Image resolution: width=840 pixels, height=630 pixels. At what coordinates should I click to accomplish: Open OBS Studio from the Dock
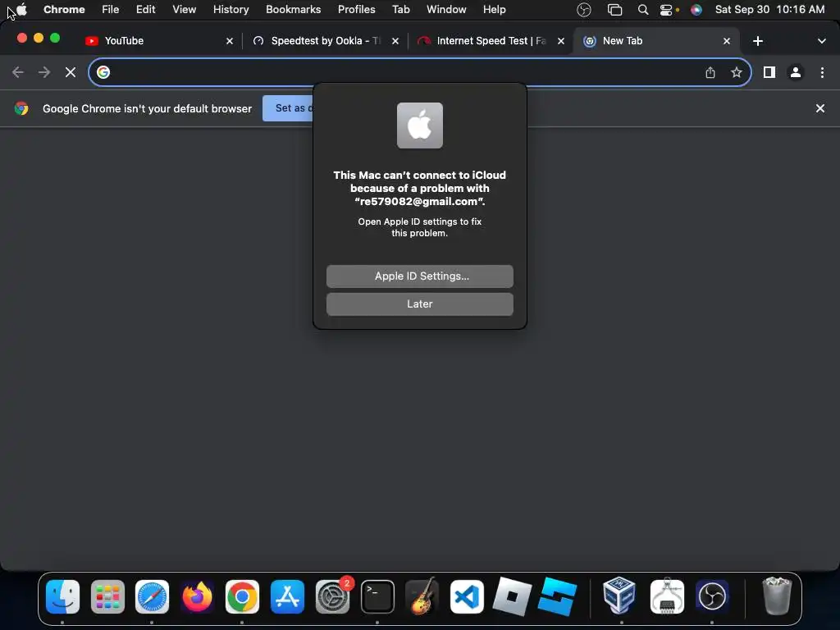712,596
